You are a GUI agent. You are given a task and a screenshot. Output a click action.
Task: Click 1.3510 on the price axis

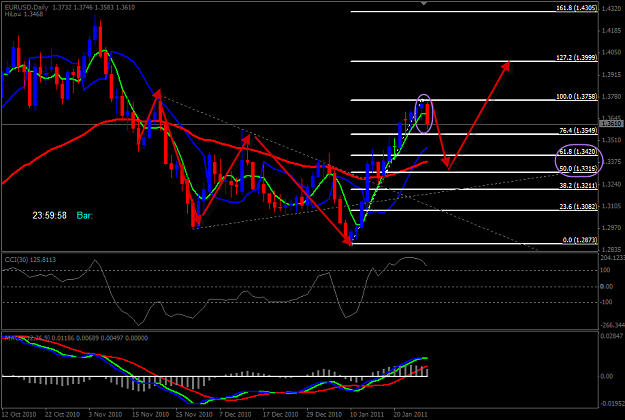611,140
